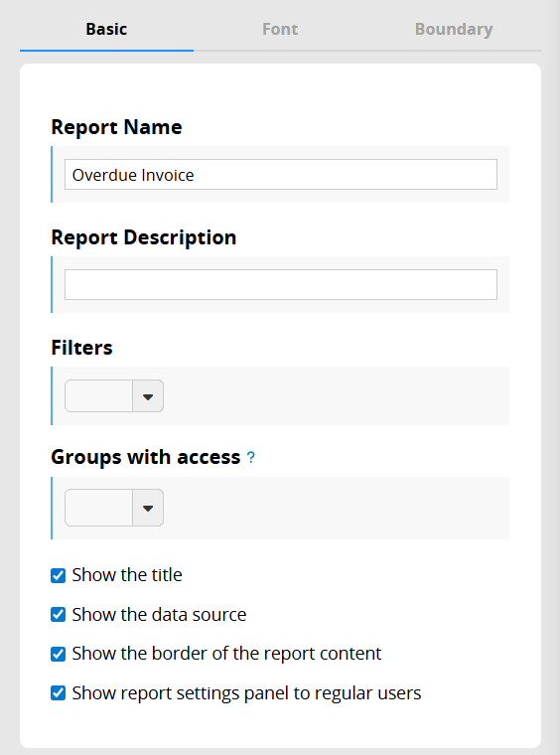The height and width of the screenshot is (755, 560).
Task: Expand the Filters dropdown arrow
Action: click(148, 396)
